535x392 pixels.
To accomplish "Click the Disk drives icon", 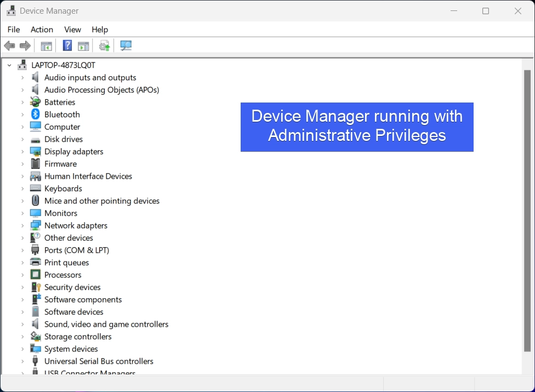I will (35, 140).
